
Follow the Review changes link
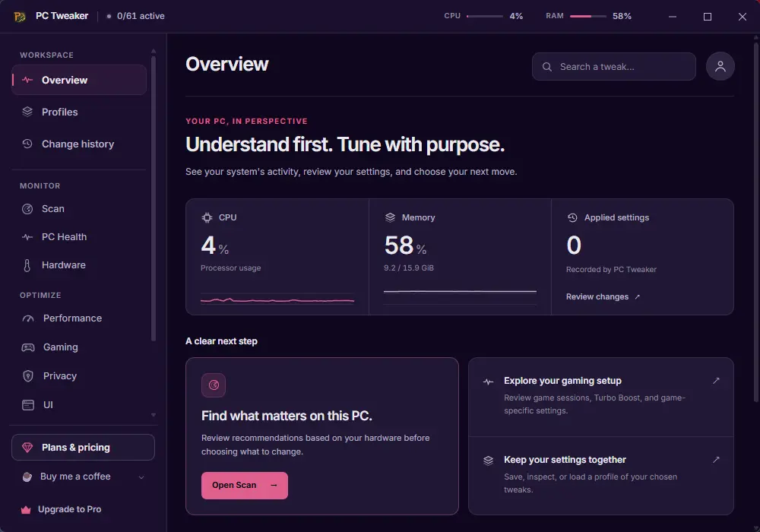[603, 296]
